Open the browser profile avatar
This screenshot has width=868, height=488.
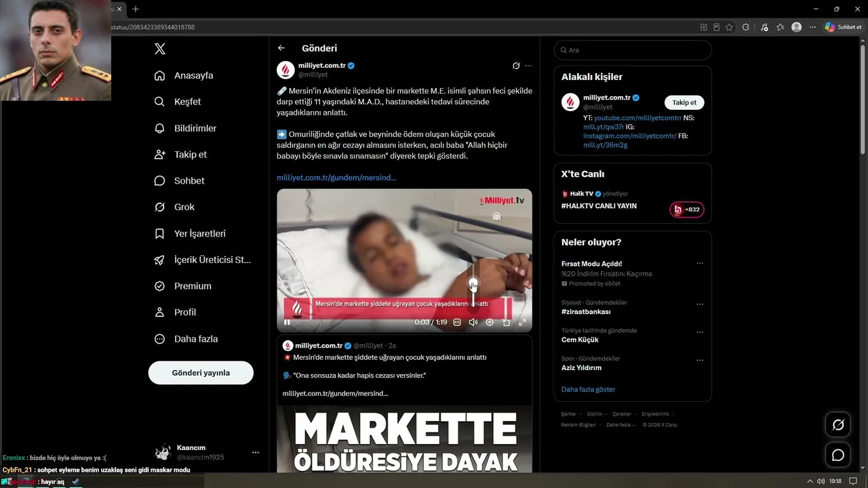point(796,27)
